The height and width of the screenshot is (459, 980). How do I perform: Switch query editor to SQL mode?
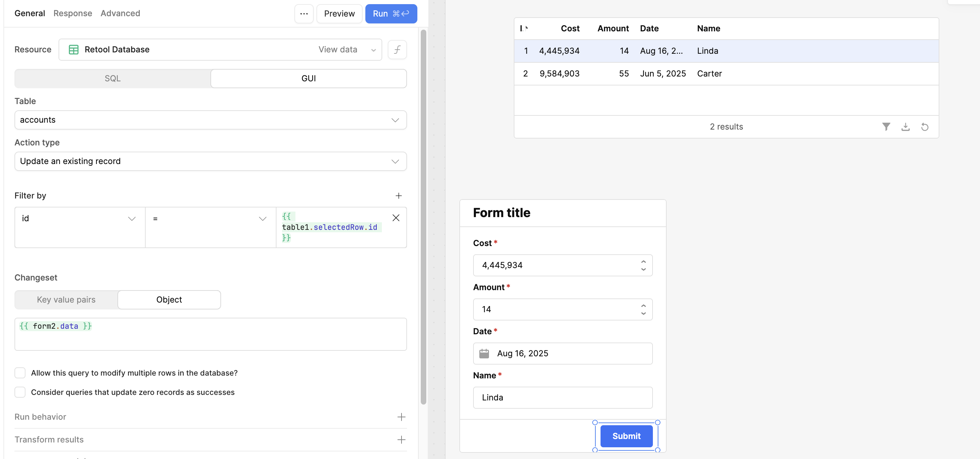point(112,79)
